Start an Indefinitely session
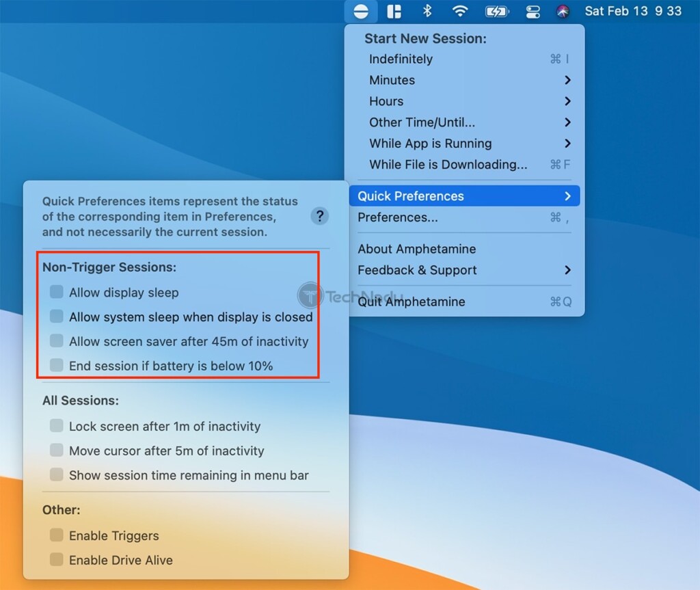This screenshot has height=590, width=700. click(464, 59)
